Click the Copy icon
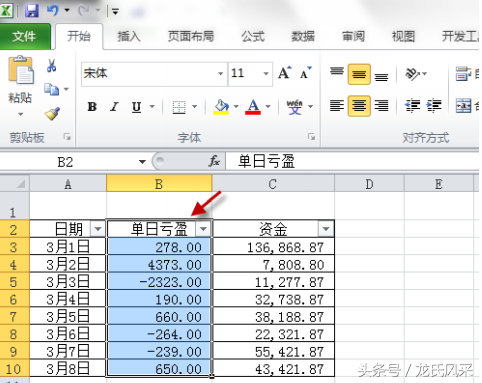 coord(51,89)
